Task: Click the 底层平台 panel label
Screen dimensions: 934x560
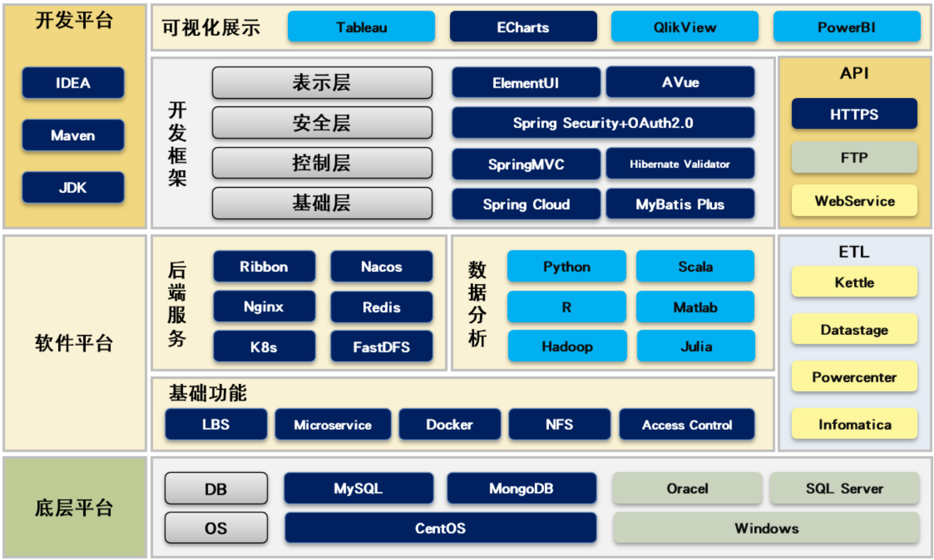Action: tap(74, 508)
